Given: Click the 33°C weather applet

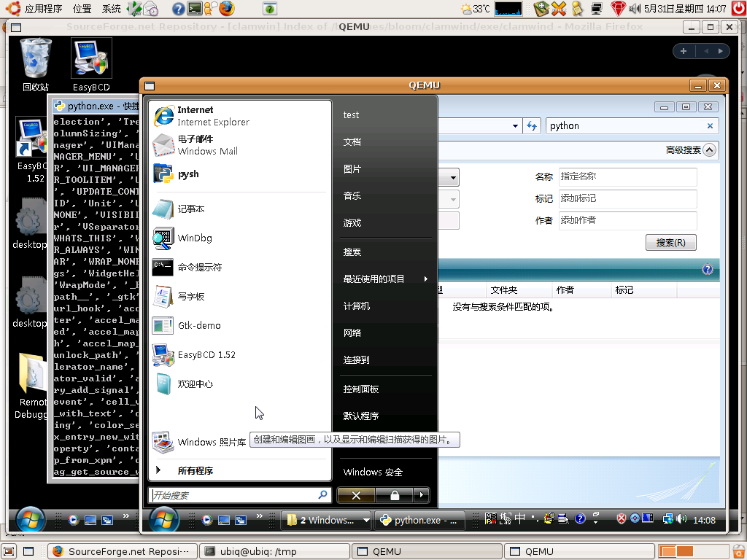Looking at the screenshot, I should click(476, 9).
